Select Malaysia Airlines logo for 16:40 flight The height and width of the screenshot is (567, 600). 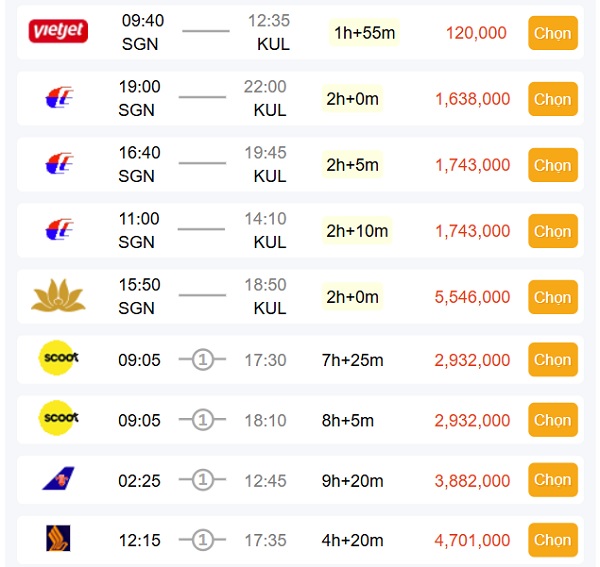click(59, 164)
